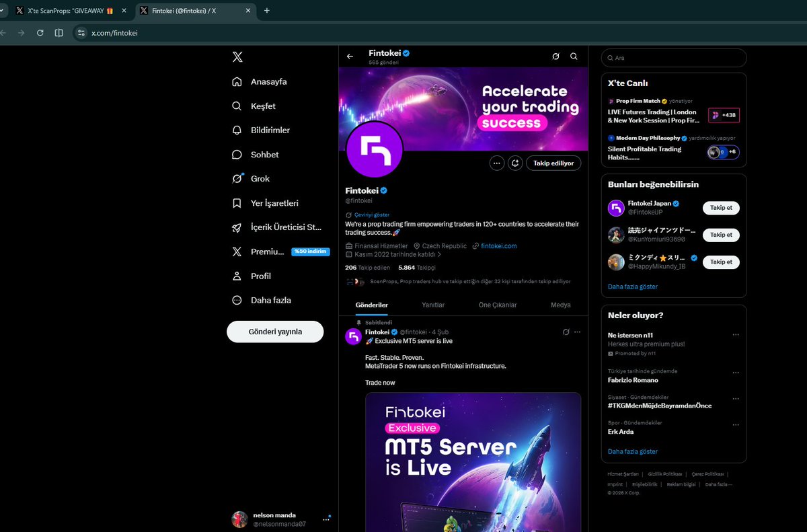The height and width of the screenshot is (532, 807).
Task: Open Accelerate your trading banner image
Action: tap(463, 108)
